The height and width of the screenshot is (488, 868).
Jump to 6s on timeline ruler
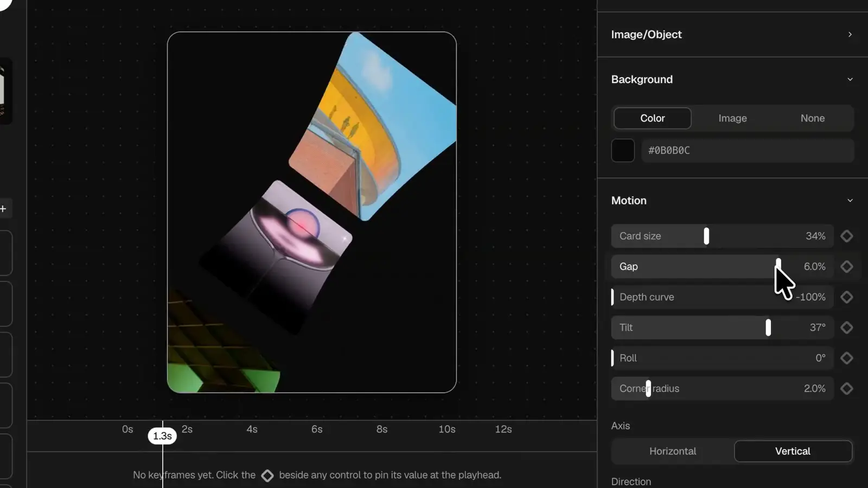click(x=317, y=429)
